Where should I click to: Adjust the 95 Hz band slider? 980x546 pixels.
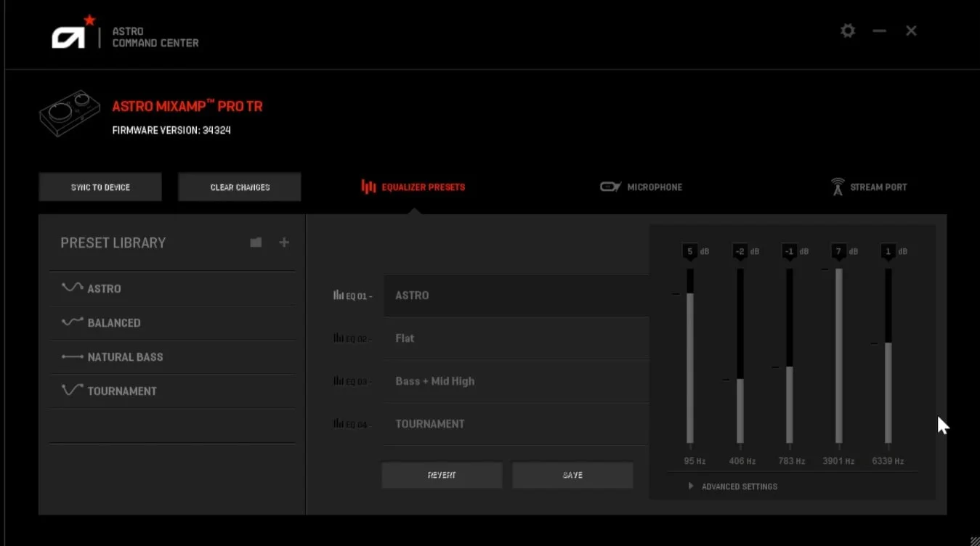690,356
